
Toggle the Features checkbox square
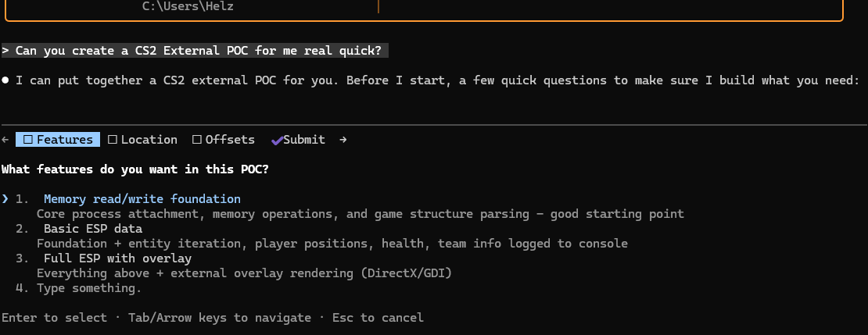coord(27,140)
